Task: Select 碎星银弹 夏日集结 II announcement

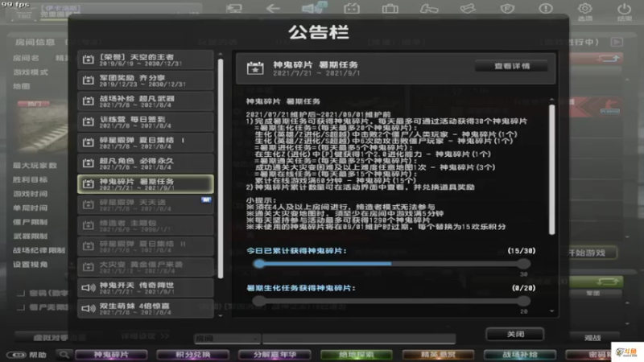Action: 146,246
